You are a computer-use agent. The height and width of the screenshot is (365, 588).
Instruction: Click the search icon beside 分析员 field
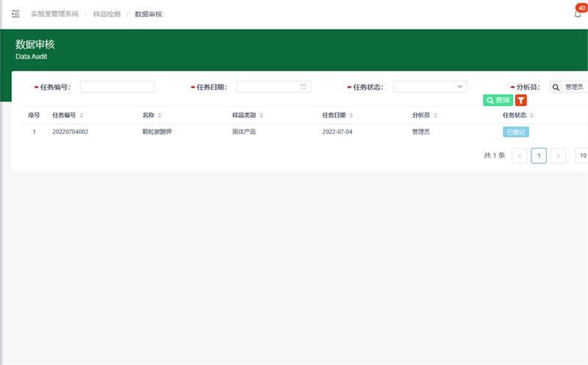(x=555, y=87)
